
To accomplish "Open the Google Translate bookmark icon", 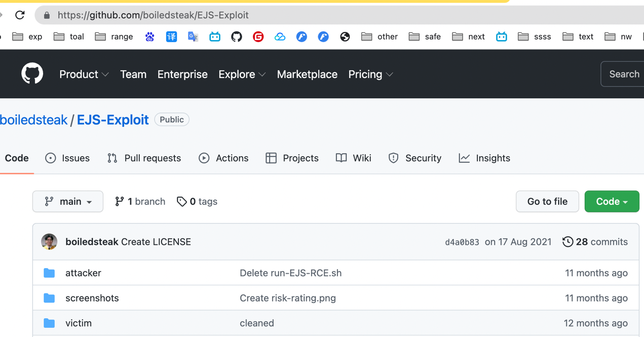I will 193,36.
